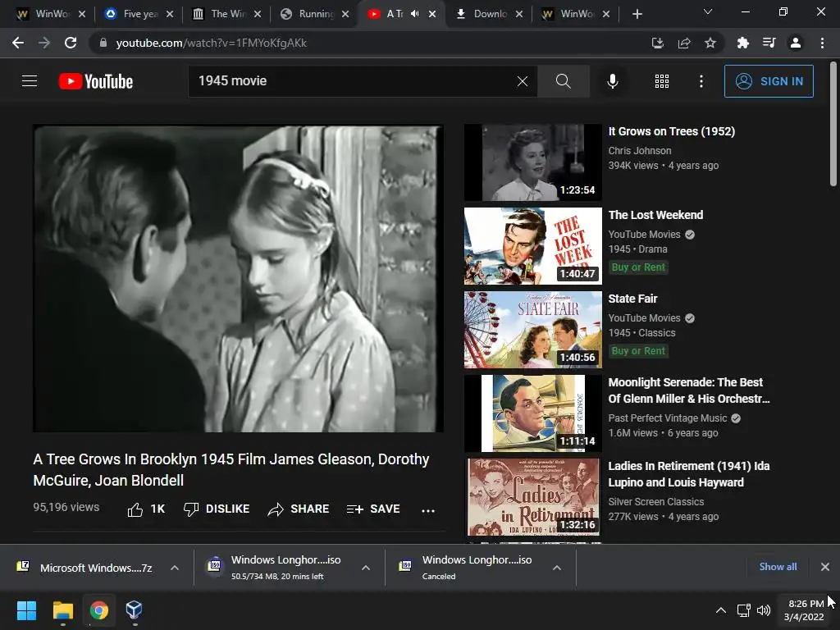Click share this page icon in address bar
The height and width of the screenshot is (630, 840).
(684, 43)
